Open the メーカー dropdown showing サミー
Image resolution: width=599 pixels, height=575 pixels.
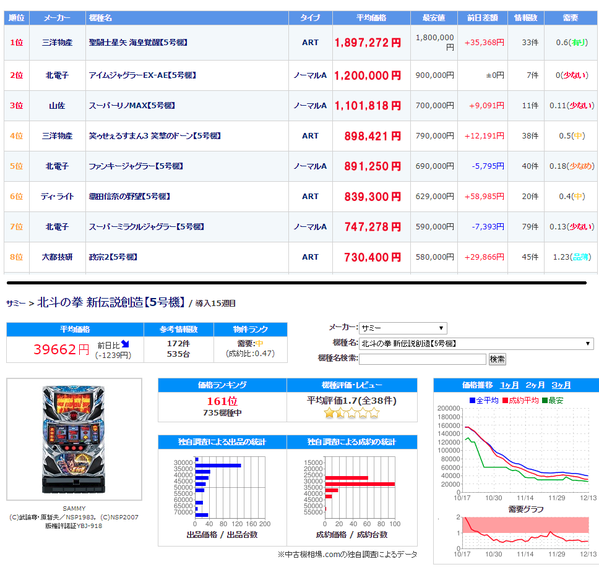[403, 328]
